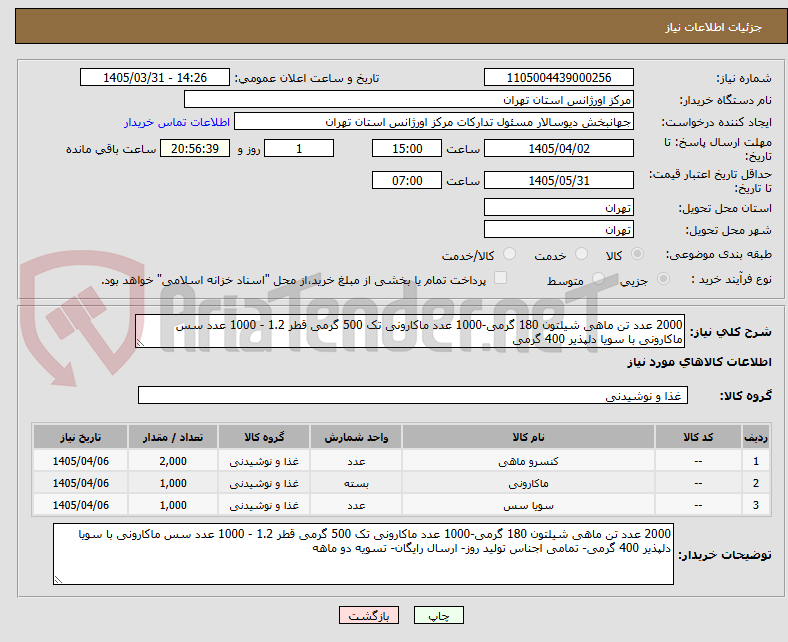Click the quantity cell in سویا سس row
The width and height of the screenshot is (788, 642).
pyautogui.click(x=173, y=505)
